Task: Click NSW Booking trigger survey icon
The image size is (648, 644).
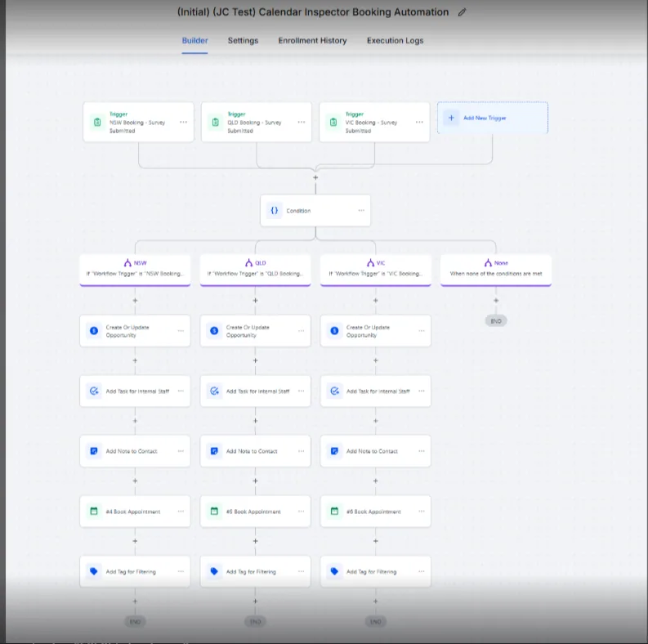Action: [x=97, y=122]
